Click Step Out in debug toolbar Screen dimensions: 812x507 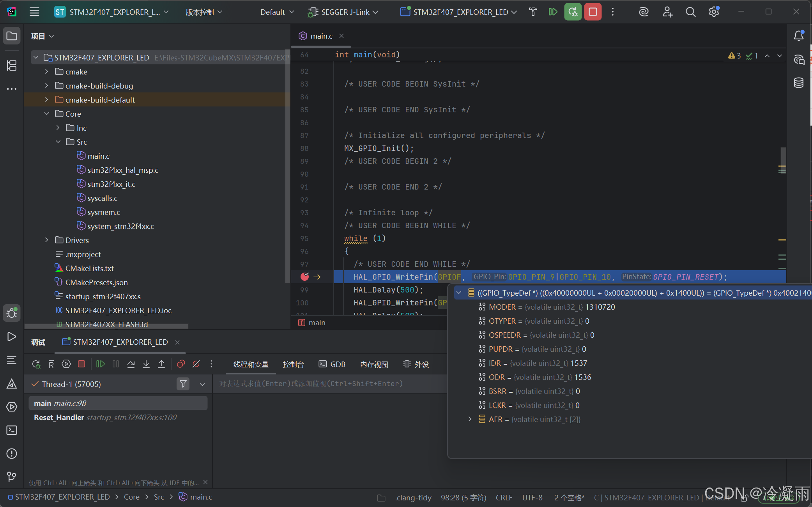pyautogui.click(x=161, y=364)
